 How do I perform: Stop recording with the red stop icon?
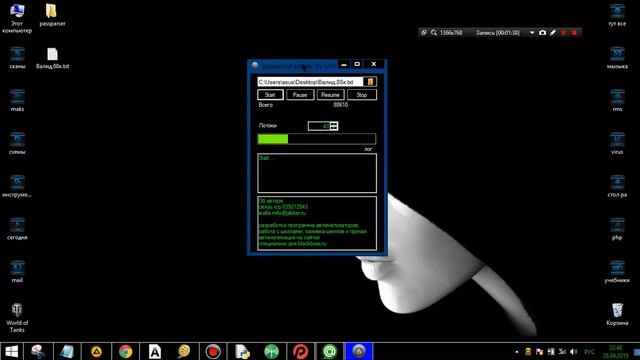pyautogui.click(x=574, y=33)
